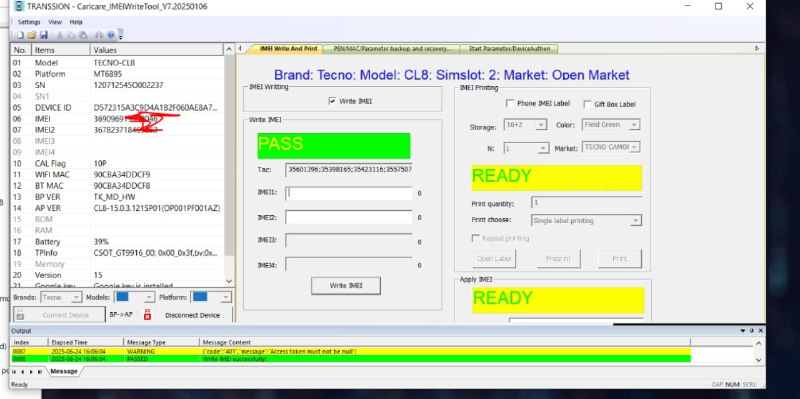Open the Color dropdown showing Field Green
The image size is (800, 399).
611,124
